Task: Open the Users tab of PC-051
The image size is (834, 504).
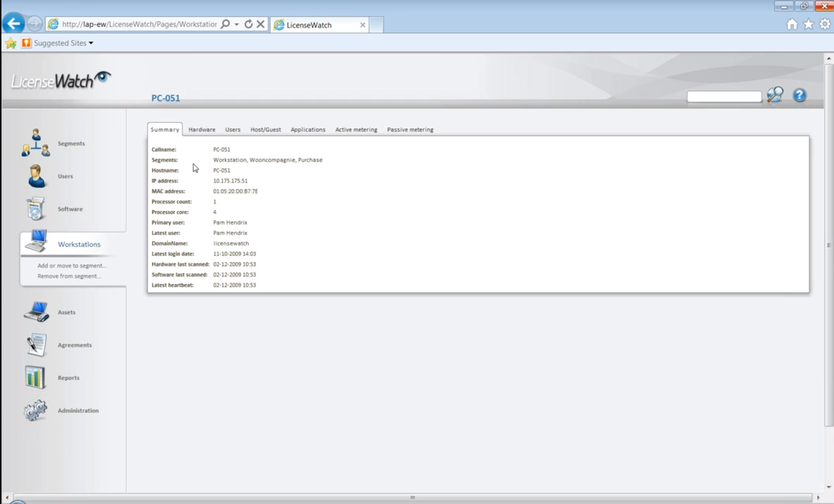Action: pos(233,129)
